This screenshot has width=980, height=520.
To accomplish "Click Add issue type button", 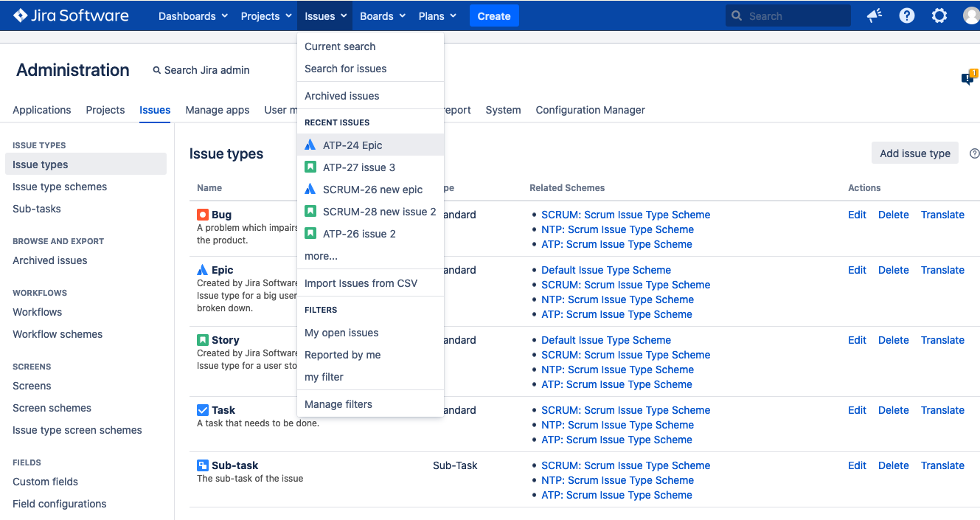I will pyautogui.click(x=915, y=153).
